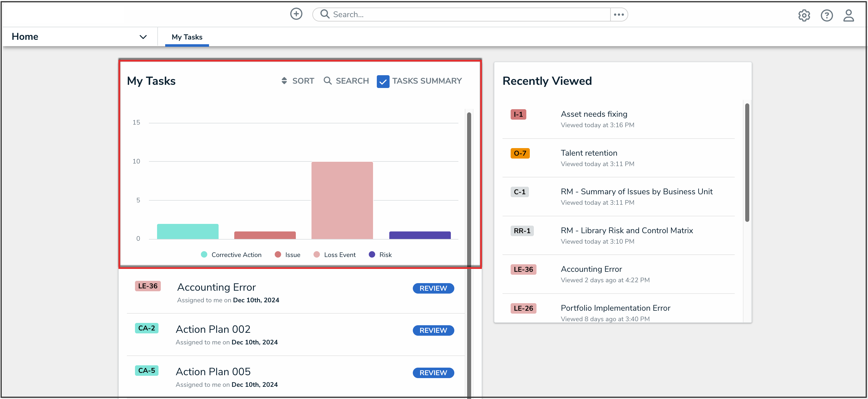
Task: Open the settings gear icon
Action: click(x=804, y=15)
